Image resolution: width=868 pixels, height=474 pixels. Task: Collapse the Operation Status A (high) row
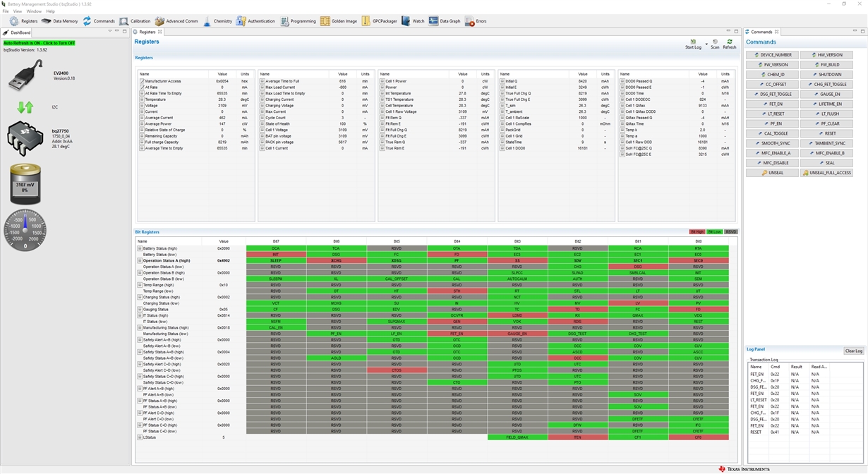point(140,261)
